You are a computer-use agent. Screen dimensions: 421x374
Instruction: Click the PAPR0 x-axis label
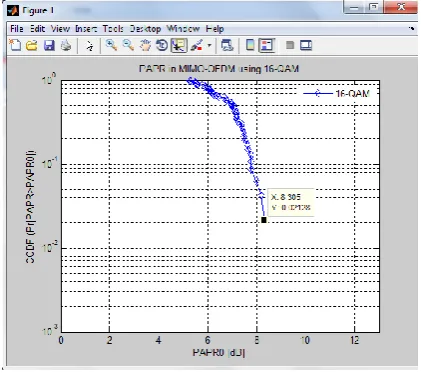point(219,352)
